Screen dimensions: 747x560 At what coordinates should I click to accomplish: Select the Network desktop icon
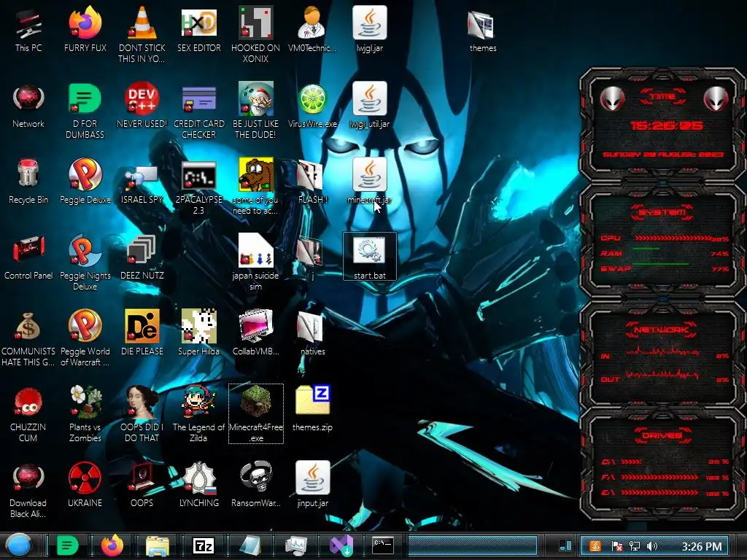pyautogui.click(x=28, y=98)
